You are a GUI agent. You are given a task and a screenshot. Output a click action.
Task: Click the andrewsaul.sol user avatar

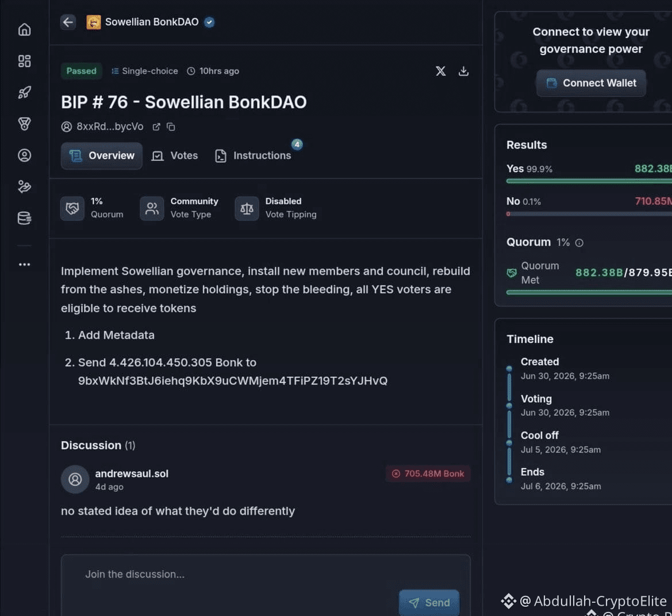coord(75,479)
